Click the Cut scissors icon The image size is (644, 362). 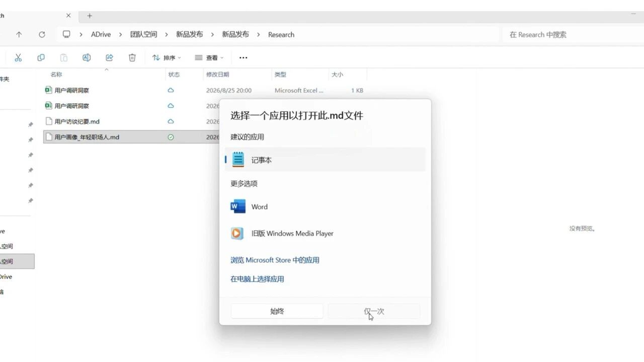pyautogui.click(x=18, y=58)
